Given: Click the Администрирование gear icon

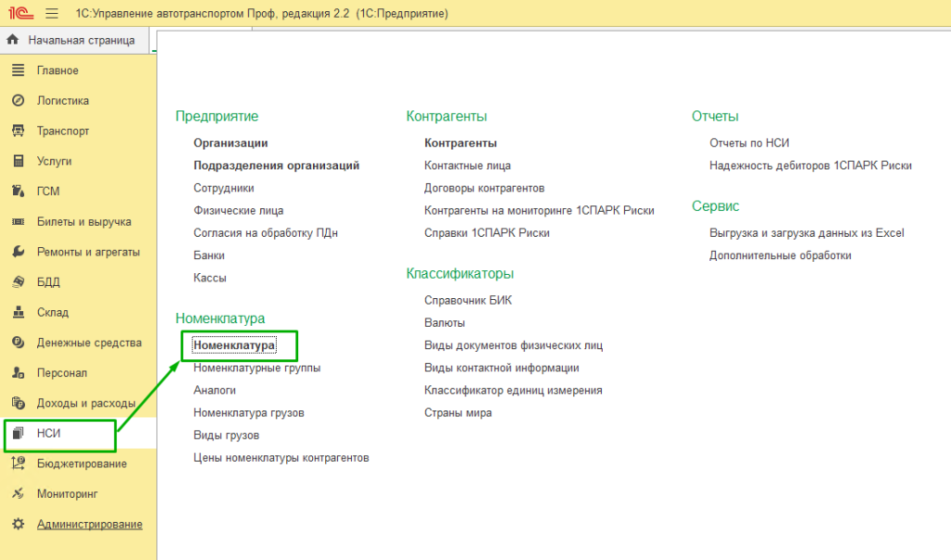Looking at the screenshot, I should click(x=18, y=524).
